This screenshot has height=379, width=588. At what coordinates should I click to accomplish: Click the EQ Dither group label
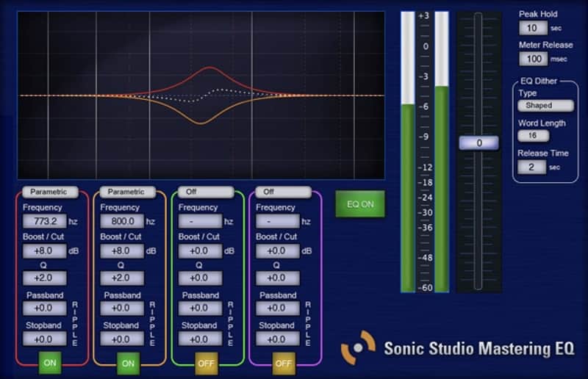pyautogui.click(x=539, y=81)
